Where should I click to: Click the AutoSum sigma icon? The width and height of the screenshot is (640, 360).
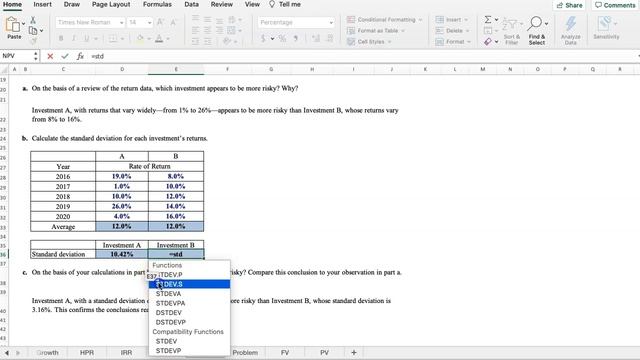tap(488, 20)
